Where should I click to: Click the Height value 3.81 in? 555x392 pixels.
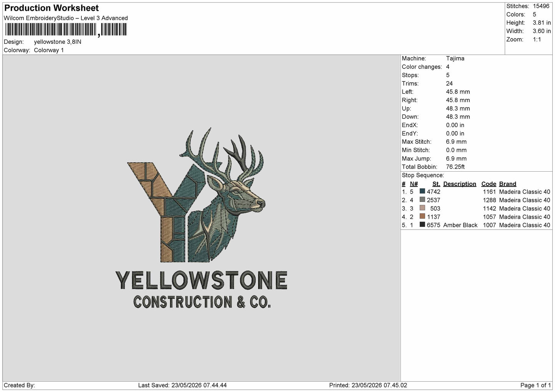point(542,23)
